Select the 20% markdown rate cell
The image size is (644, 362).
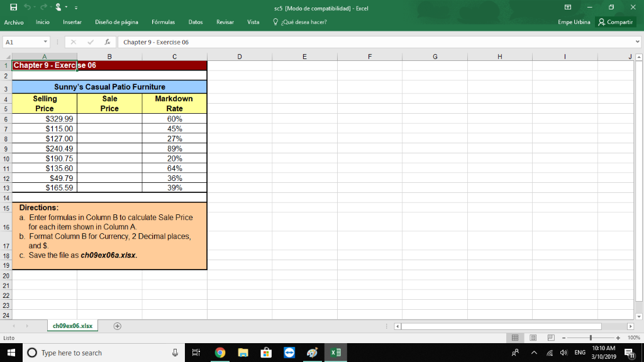pyautogui.click(x=175, y=158)
